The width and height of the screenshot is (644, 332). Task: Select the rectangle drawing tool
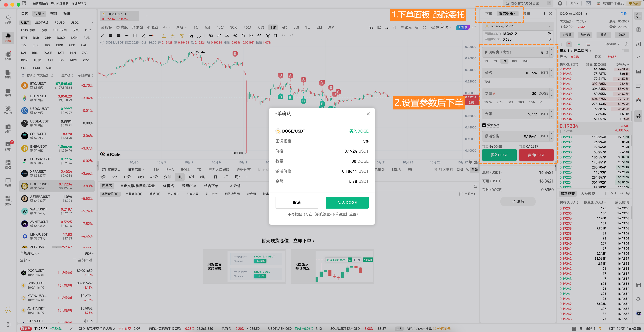pos(135,36)
